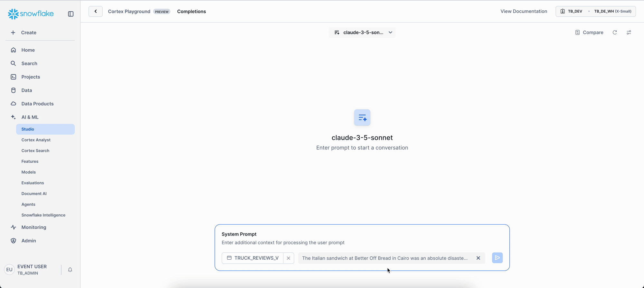Click the refresh conversation icon

615,33
